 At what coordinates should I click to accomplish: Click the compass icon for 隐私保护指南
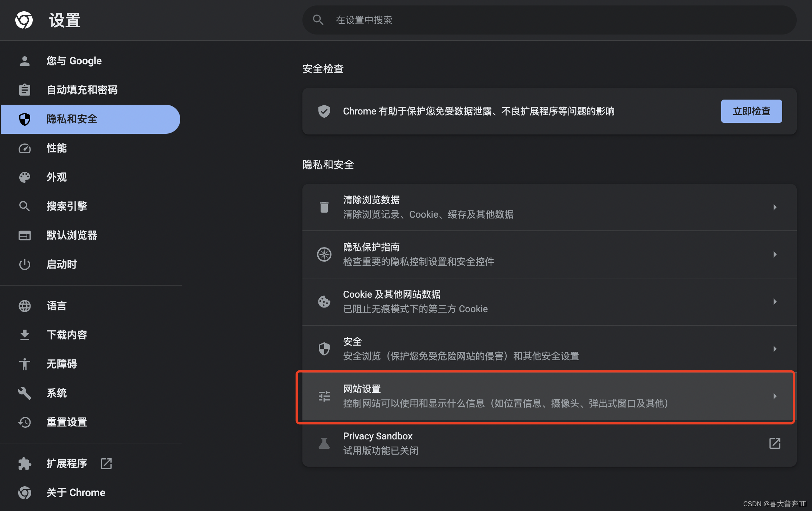pyautogui.click(x=324, y=254)
